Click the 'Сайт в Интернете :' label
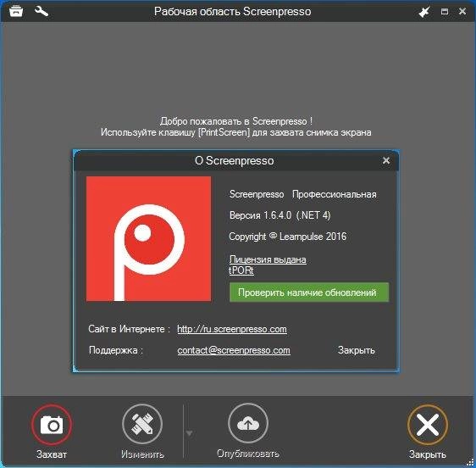 (129, 329)
